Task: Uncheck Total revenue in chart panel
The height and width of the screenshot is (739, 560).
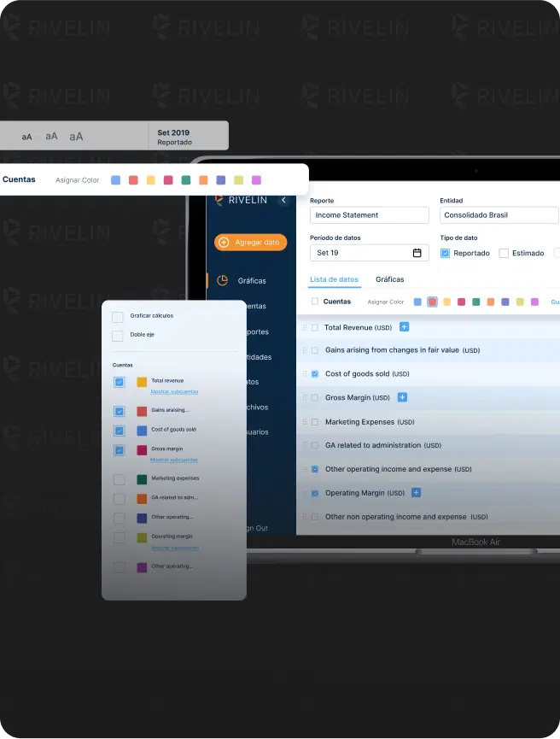Action: click(120, 382)
